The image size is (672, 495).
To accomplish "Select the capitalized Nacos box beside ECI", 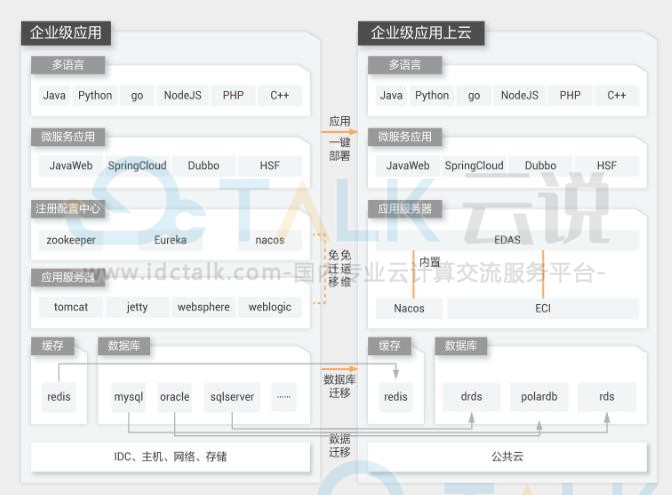I will (409, 309).
